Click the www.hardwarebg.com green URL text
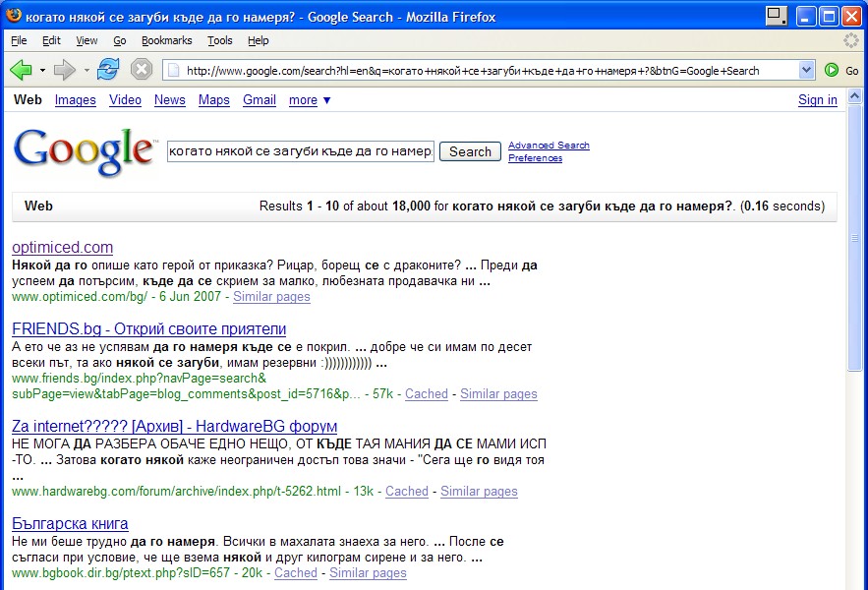The image size is (868, 590). (x=176, y=492)
